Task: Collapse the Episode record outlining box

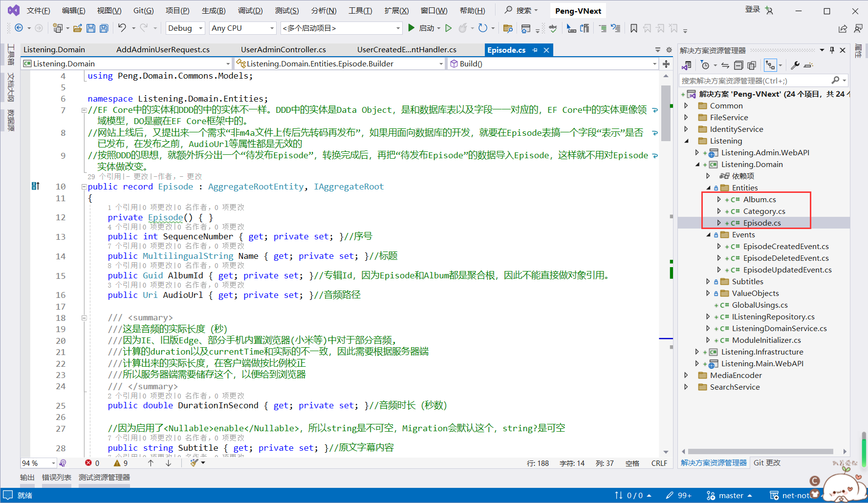Action: 84,187
